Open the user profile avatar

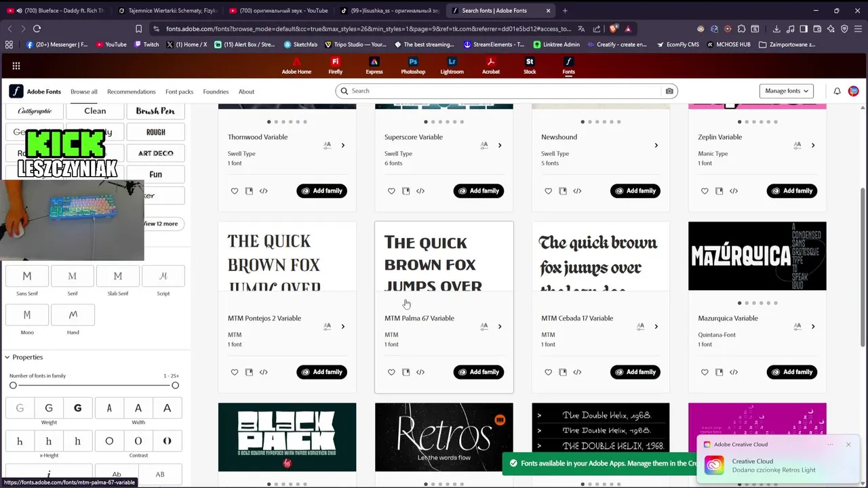pos(854,91)
